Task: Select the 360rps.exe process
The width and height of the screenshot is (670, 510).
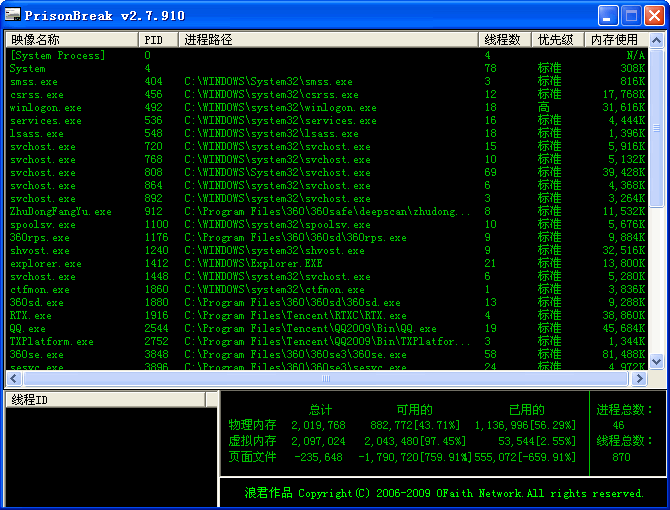Action: pyautogui.click(x=327, y=237)
